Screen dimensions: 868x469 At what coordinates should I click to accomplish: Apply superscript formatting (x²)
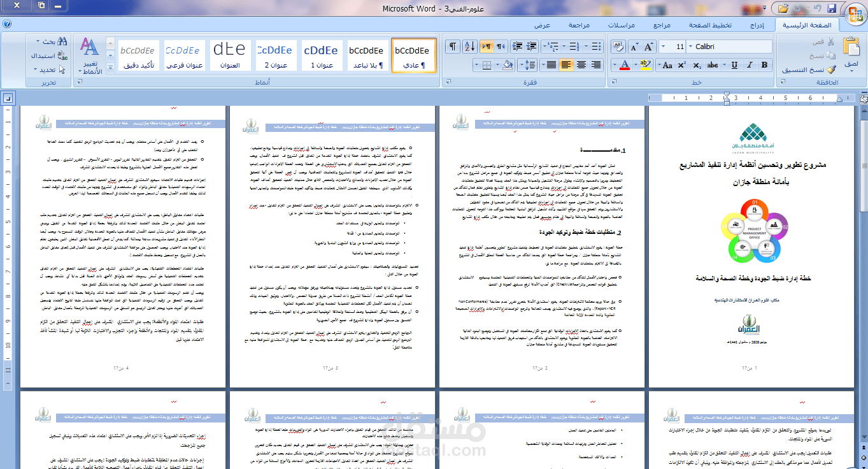[x=681, y=65]
